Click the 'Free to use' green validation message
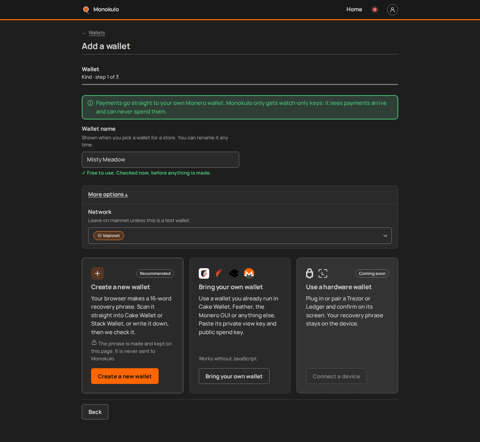The height and width of the screenshot is (442, 480). pos(146,173)
